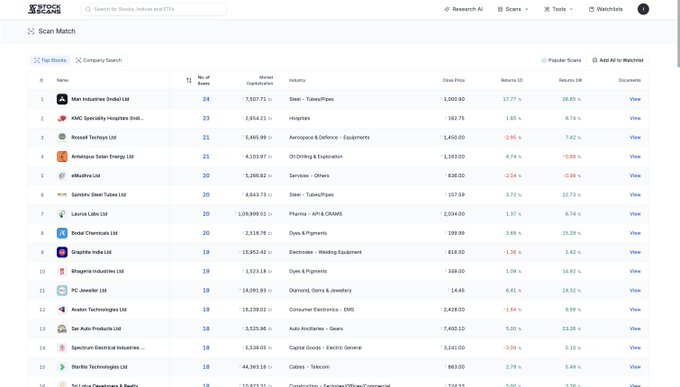View documents for KMC Speciality Hospitals

click(x=635, y=118)
